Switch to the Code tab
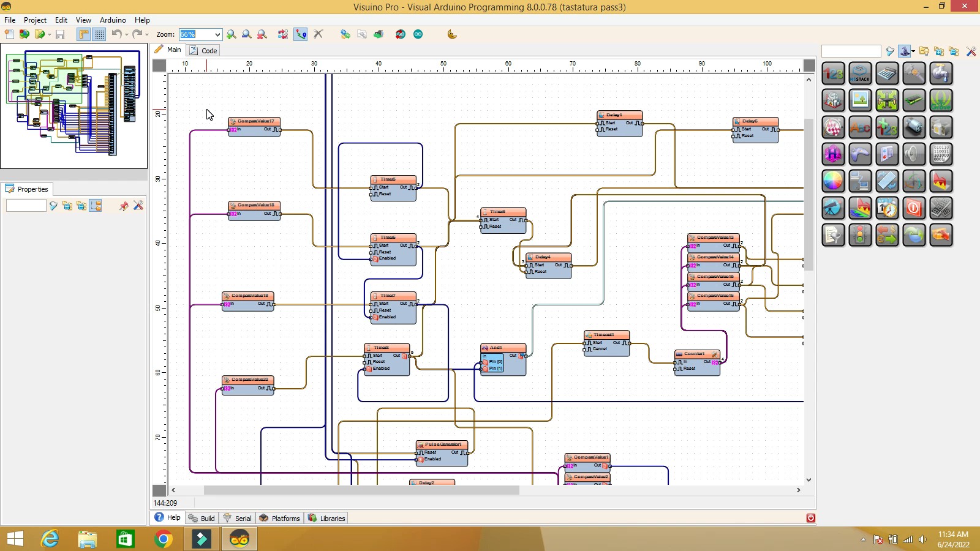The height and width of the screenshot is (551, 980). (203, 50)
